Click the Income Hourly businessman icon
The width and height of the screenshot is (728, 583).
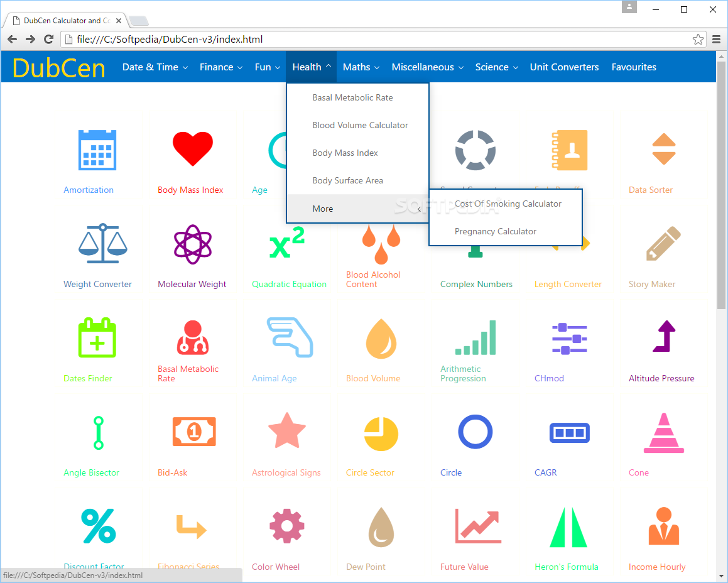point(664,526)
